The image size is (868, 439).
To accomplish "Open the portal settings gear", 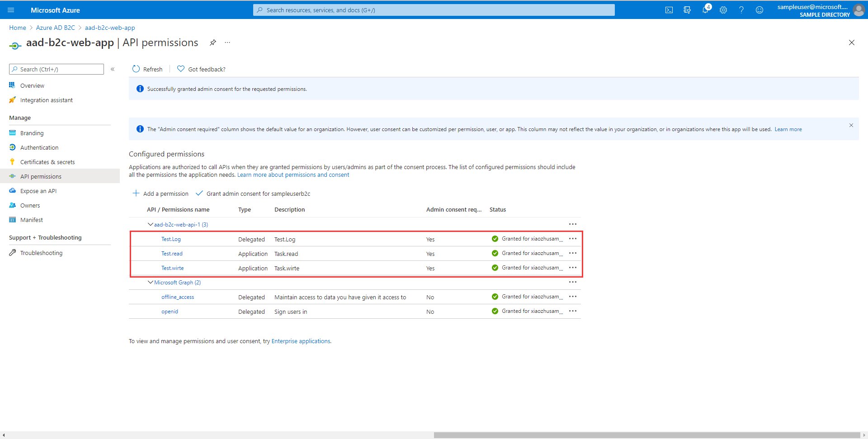I will click(723, 10).
